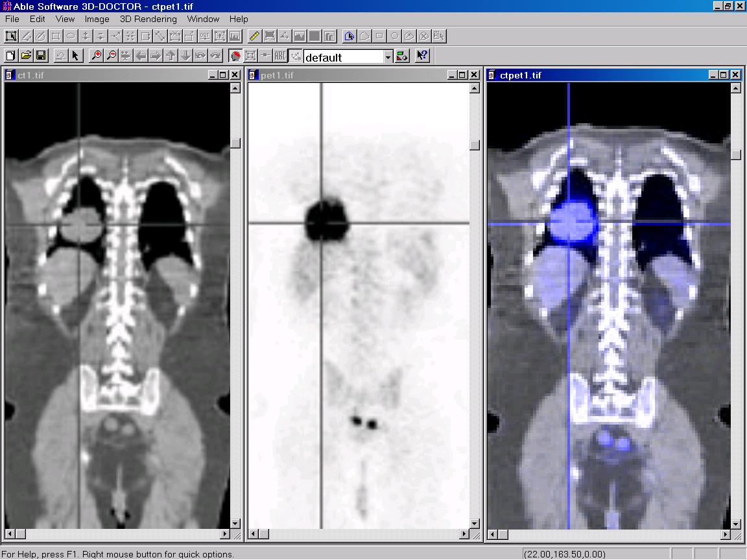Image resolution: width=747 pixels, height=560 pixels.
Task: Open the Window menu
Action: click(203, 19)
